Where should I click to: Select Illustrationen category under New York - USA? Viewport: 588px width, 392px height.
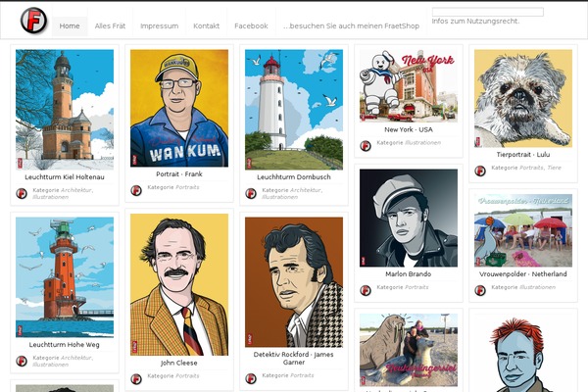423,142
